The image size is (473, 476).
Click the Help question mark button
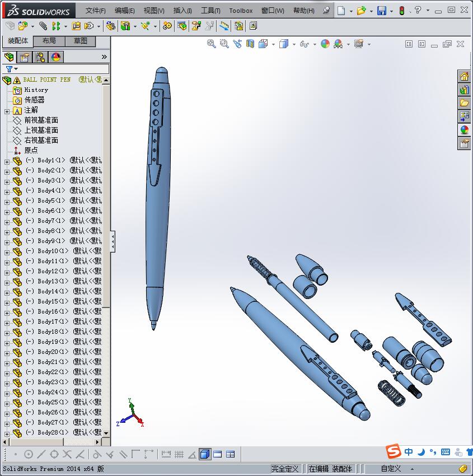tap(418, 10)
